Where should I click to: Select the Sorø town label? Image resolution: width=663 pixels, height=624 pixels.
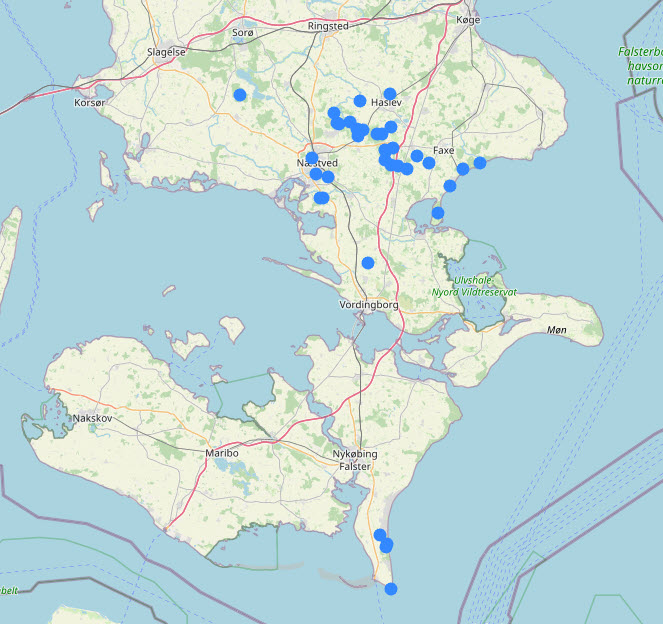[x=243, y=33]
